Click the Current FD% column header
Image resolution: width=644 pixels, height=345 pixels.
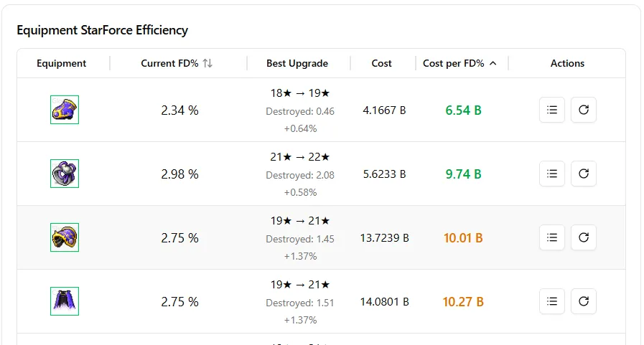pyautogui.click(x=169, y=63)
